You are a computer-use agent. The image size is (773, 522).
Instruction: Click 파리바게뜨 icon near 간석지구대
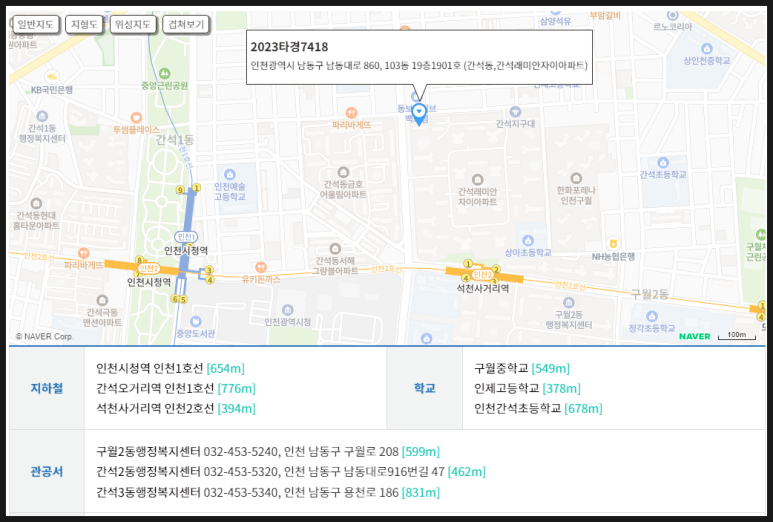tap(351, 113)
